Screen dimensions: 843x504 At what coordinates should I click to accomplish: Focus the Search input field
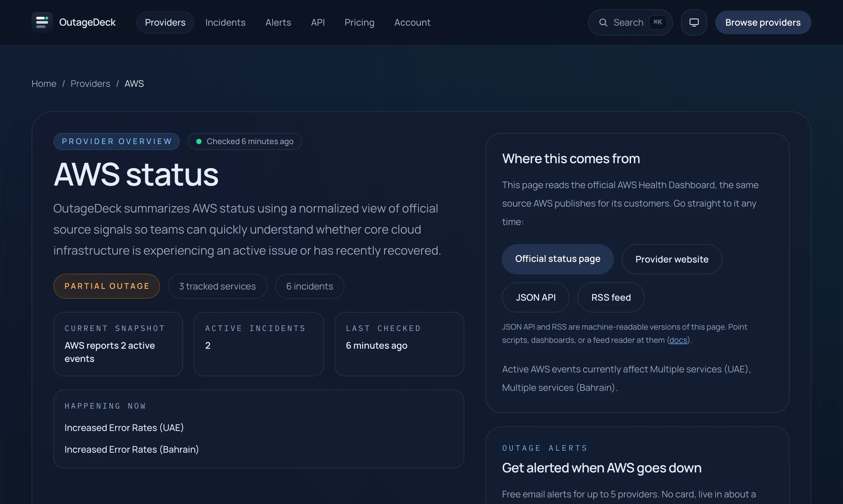click(x=630, y=22)
